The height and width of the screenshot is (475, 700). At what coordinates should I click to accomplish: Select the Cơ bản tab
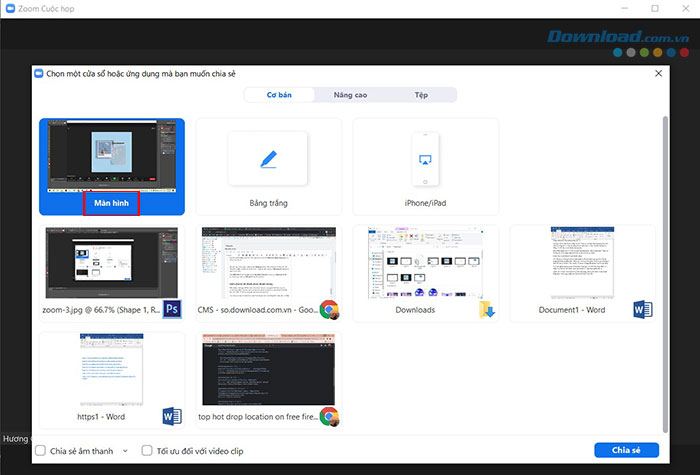pos(278,95)
